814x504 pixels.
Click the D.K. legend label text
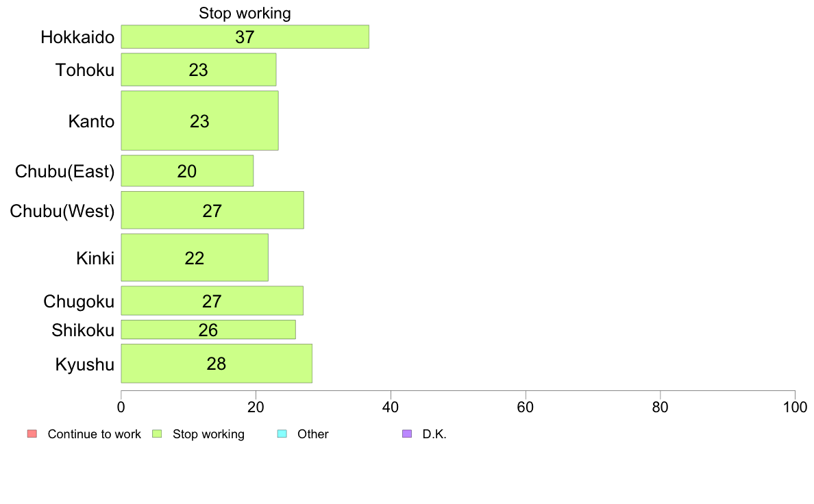(x=434, y=434)
